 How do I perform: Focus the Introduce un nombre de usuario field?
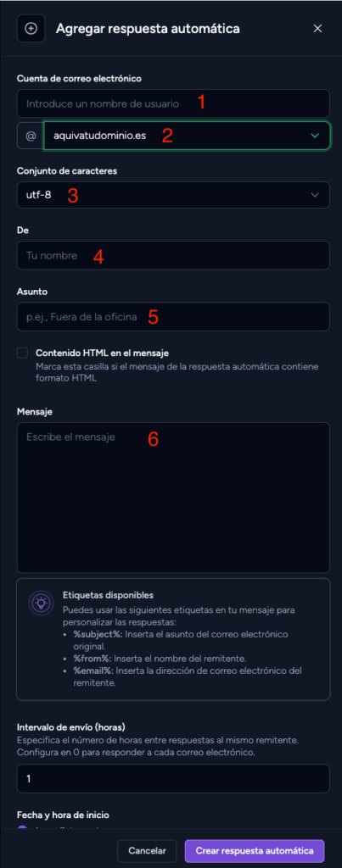point(173,103)
